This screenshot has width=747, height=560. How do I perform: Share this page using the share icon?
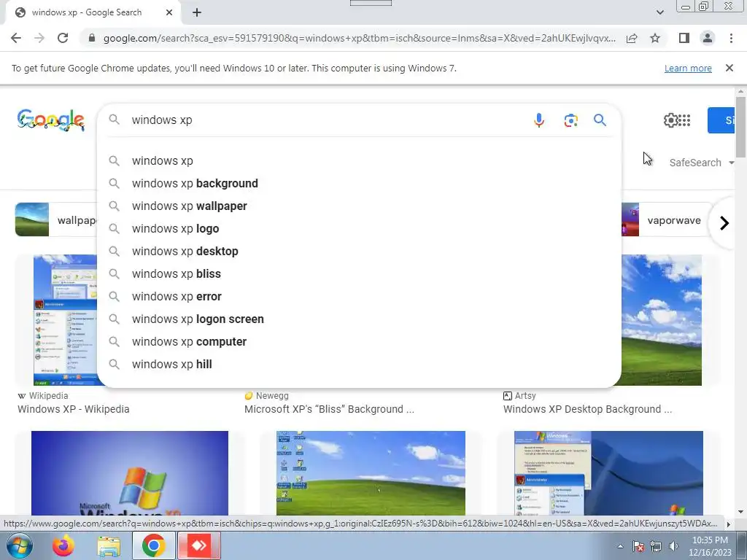(632, 38)
